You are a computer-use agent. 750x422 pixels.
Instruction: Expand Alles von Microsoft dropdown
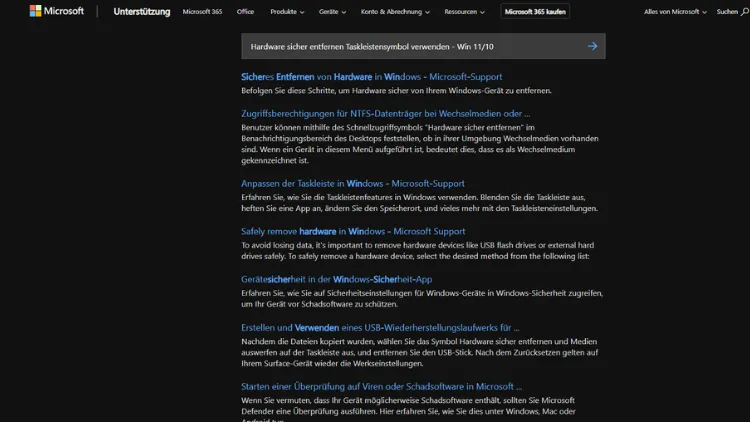(675, 11)
